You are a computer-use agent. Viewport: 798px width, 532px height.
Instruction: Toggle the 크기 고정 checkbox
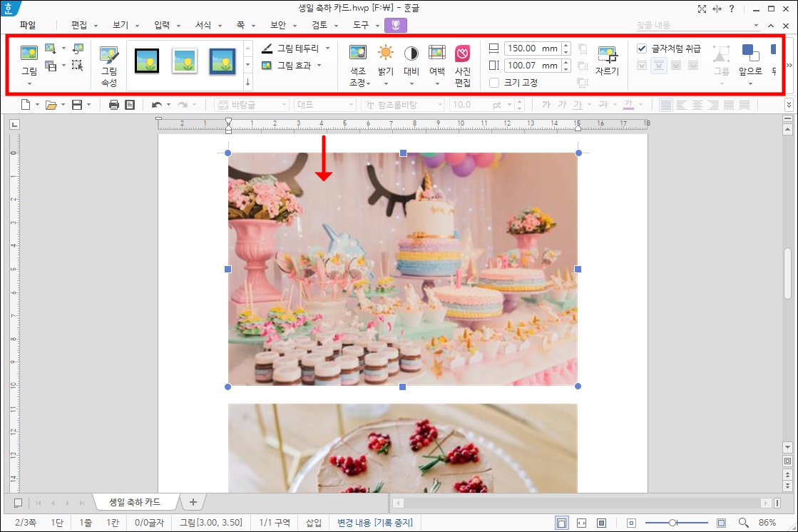pos(493,83)
